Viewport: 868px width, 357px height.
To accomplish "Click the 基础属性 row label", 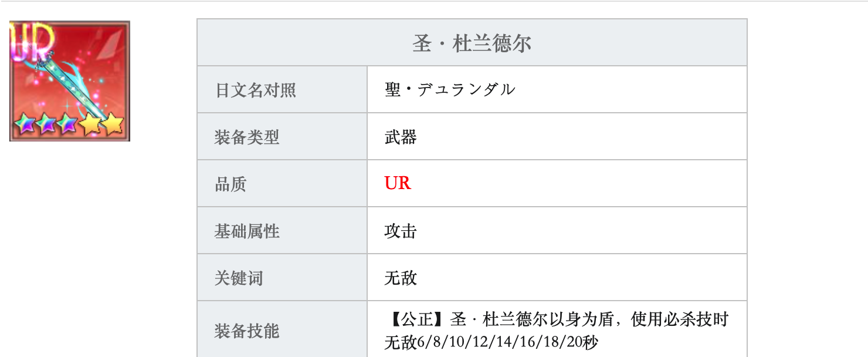I will click(x=247, y=231).
